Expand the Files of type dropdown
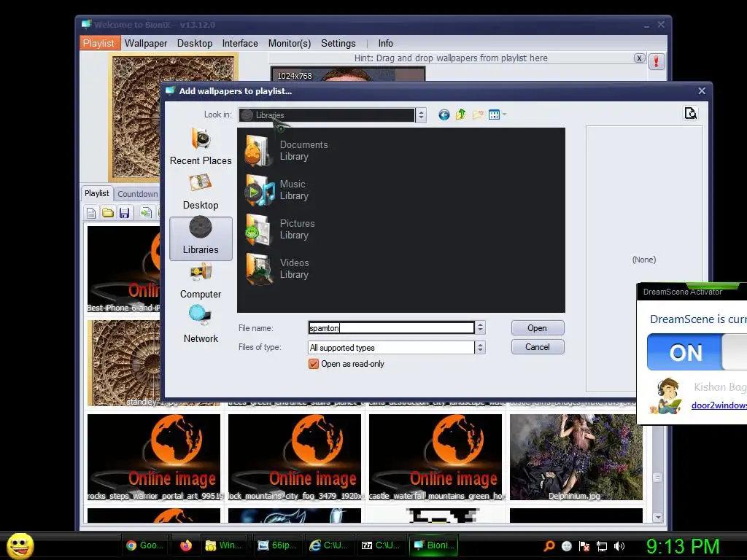 tap(480, 348)
